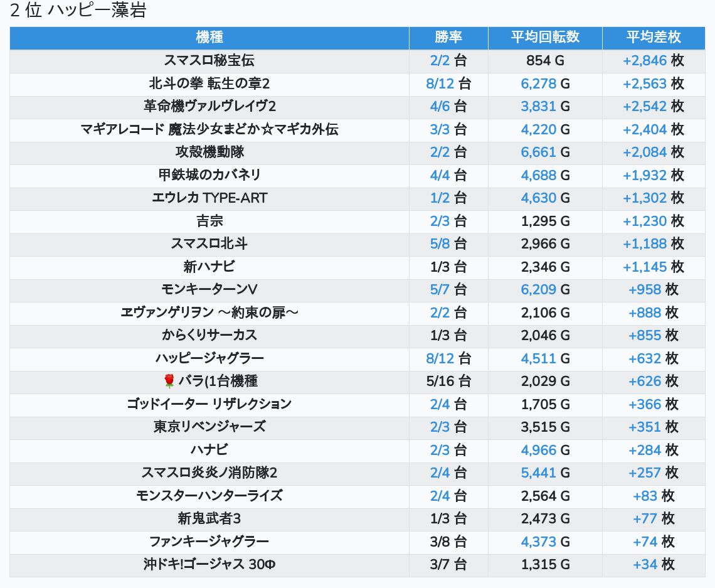This screenshot has height=588, width=715.
Task: Click the 1/2 win rate for エウレカ TYPE-ART
Action: 440,198
